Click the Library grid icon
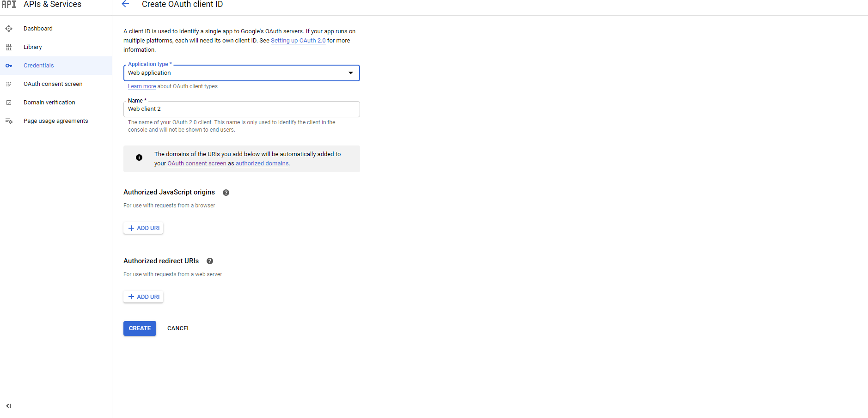This screenshot has width=868, height=418. point(9,47)
